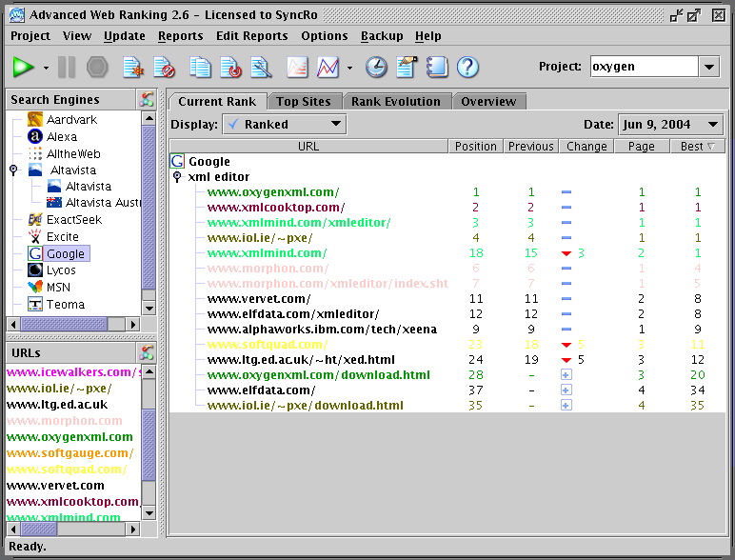Click the copy project documents icon
Viewport: 735px width, 560px height.
[x=200, y=68]
